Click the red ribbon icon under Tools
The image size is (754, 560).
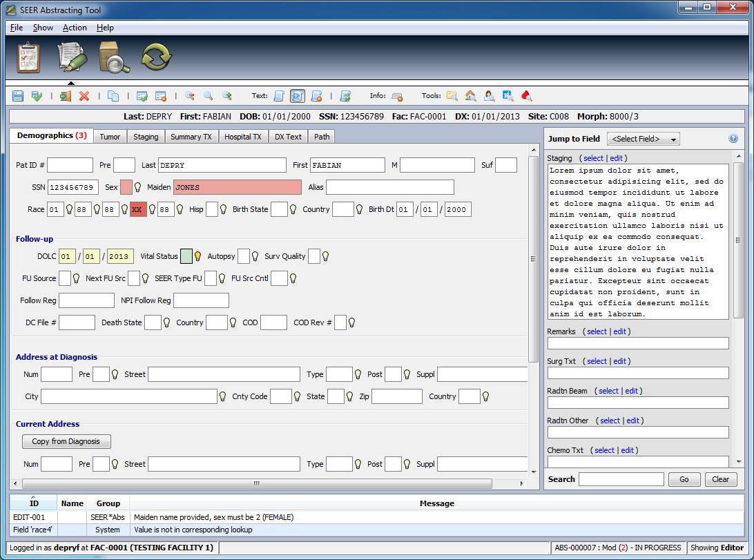click(527, 96)
